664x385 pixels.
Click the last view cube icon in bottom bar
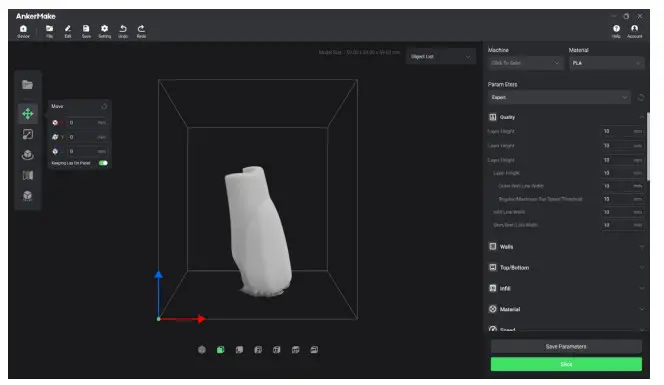click(314, 349)
